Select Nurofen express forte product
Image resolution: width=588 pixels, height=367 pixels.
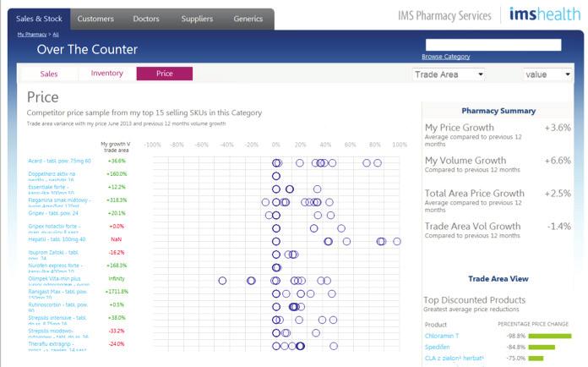pos(56,268)
